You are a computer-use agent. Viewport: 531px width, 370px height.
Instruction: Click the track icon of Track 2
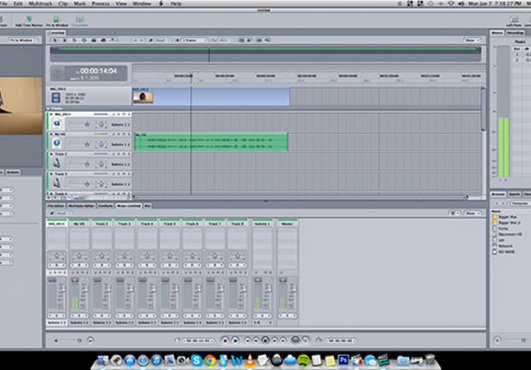tap(57, 164)
